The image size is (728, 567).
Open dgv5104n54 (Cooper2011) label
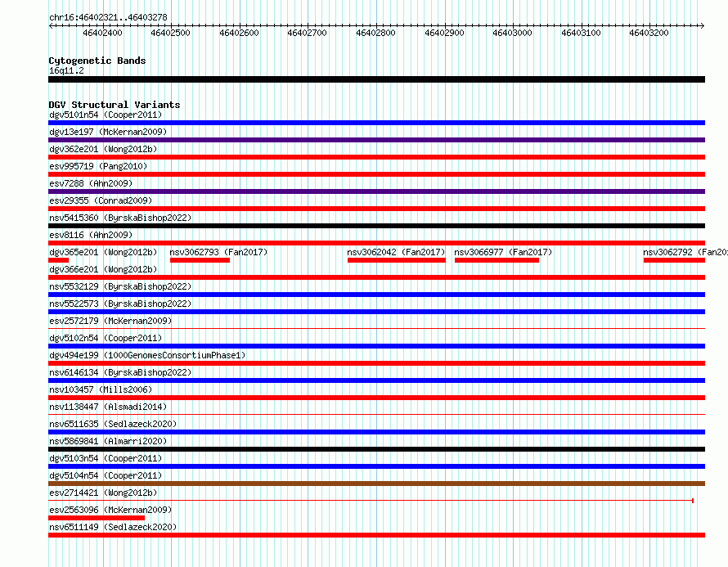tap(106, 475)
